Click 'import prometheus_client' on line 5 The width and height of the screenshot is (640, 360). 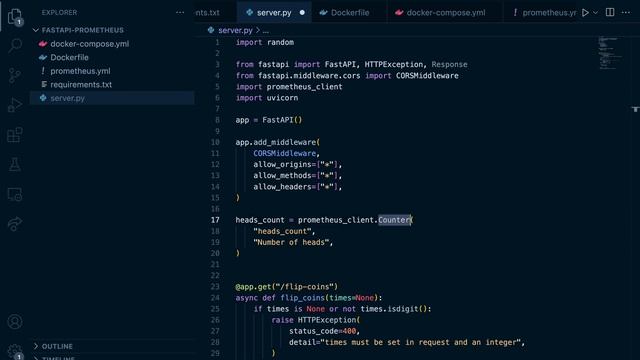[x=289, y=87]
